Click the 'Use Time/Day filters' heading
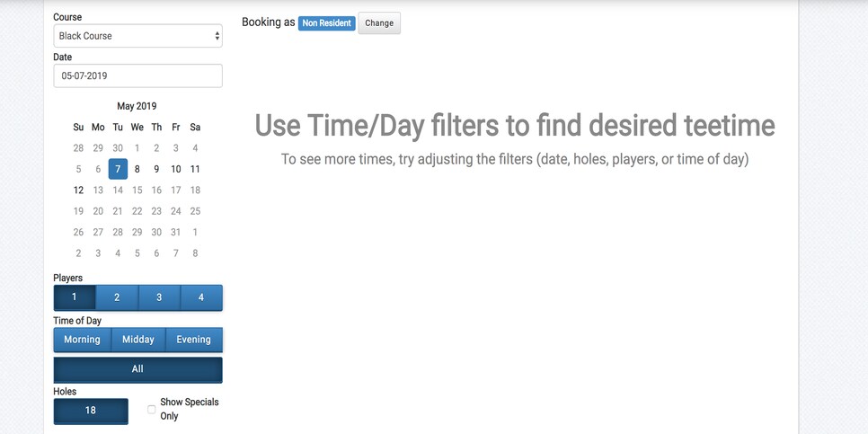Image resolution: width=868 pixels, height=434 pixels. [x=515, y=126]
